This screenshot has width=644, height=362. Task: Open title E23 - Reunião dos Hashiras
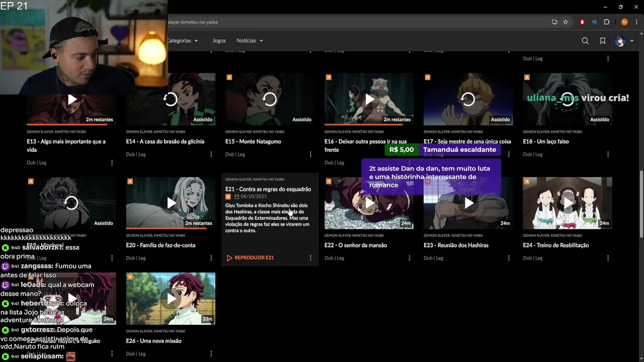click(456, 245)
